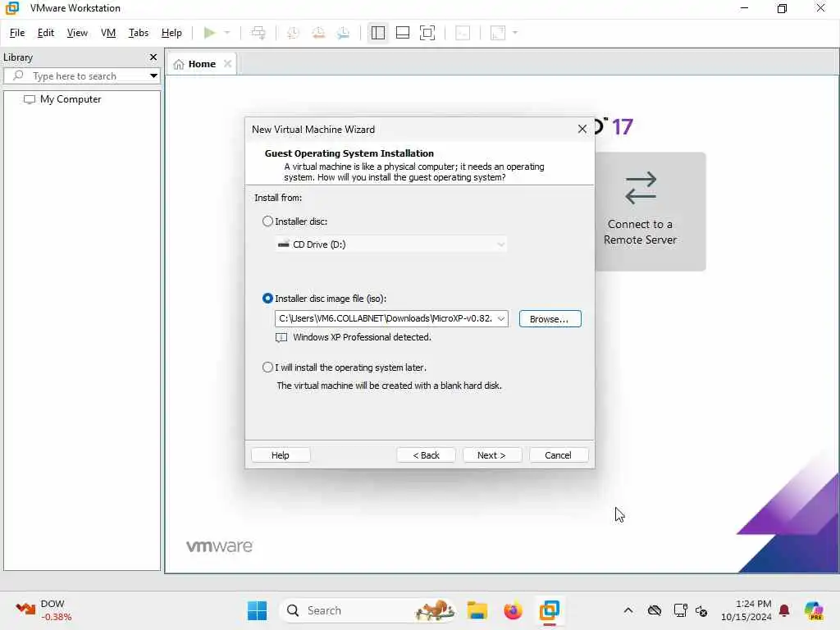
Task: Open File Explorer from the taskbar
Action: pyautogui.click(x=477, y=610)
